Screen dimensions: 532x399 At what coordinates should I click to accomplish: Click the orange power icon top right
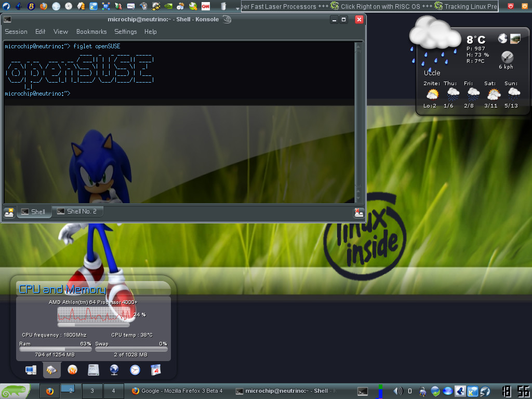[524, 6]
